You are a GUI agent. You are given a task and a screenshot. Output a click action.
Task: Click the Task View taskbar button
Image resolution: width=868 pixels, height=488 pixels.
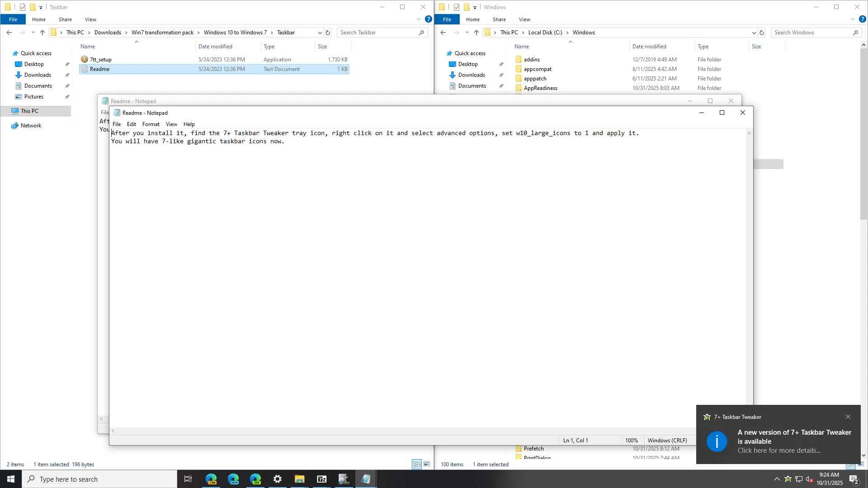(188, 479)
